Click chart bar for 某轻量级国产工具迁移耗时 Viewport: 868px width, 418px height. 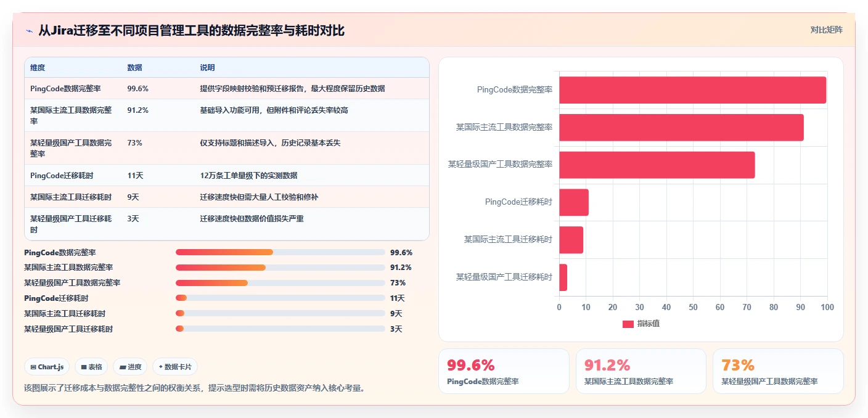563,277
